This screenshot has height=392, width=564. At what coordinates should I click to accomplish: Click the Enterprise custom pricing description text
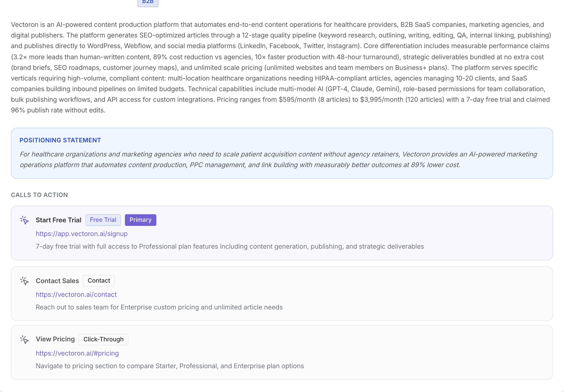point(159,307)
